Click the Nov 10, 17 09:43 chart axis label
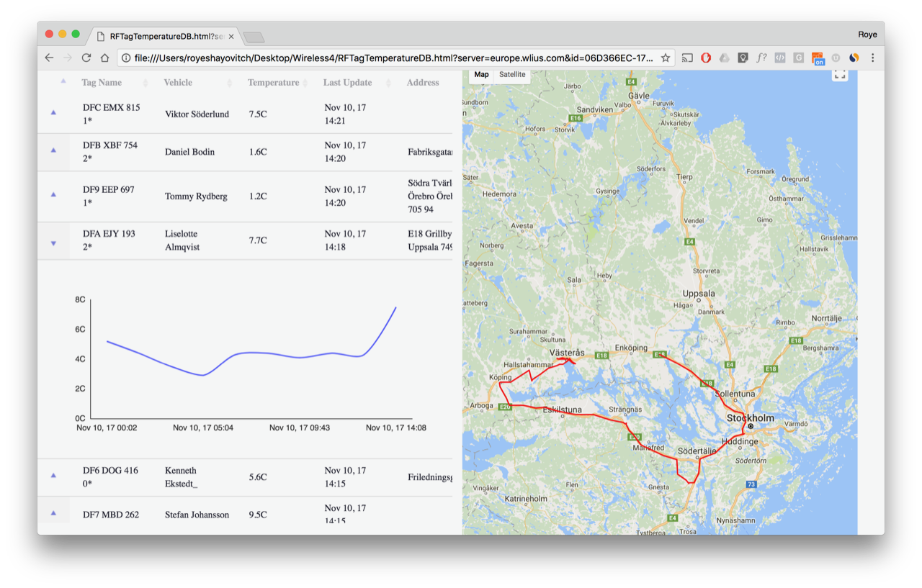This screenshot has height=588, width=922. coord(300,428)
